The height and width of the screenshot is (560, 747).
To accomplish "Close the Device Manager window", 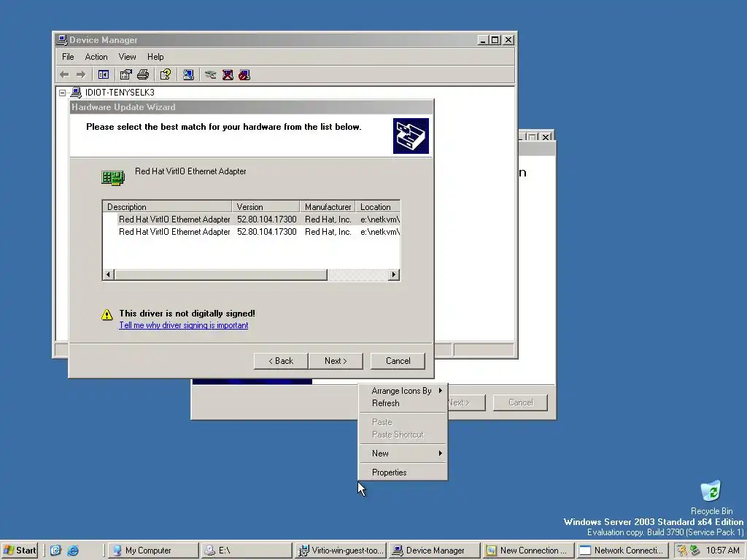I will (x=508, y=40).
